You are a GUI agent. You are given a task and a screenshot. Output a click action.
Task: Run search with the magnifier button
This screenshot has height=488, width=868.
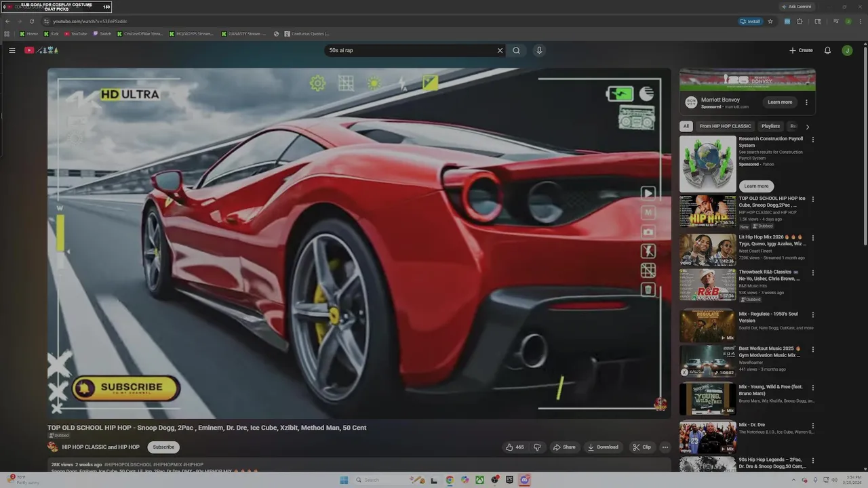(x=516, y=50)
